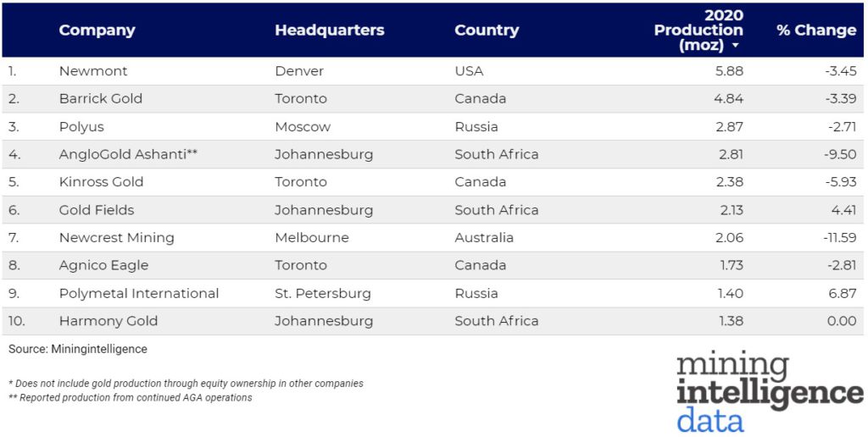Click the sort arrow beside 2020 Production
This screenshot has height=437, width=868.
735,46
